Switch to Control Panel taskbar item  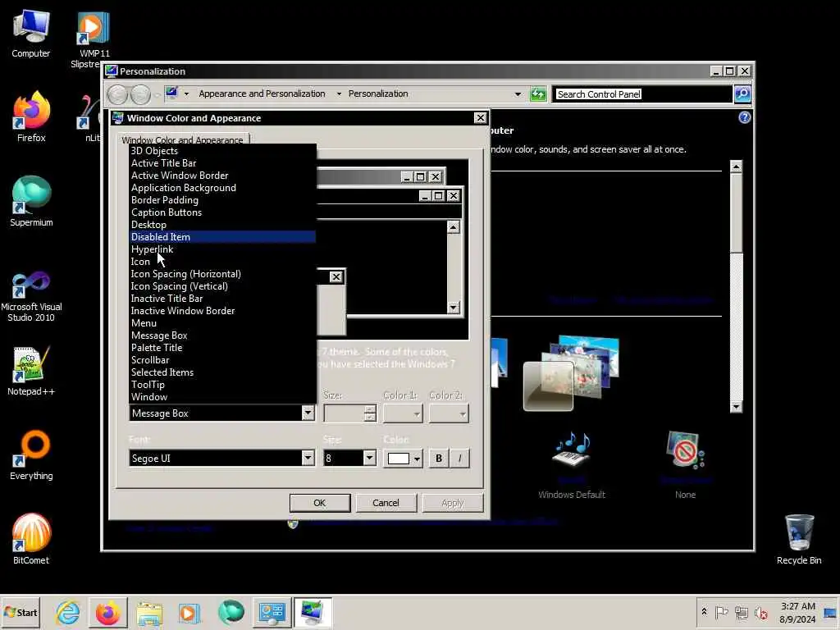(272, 612)
